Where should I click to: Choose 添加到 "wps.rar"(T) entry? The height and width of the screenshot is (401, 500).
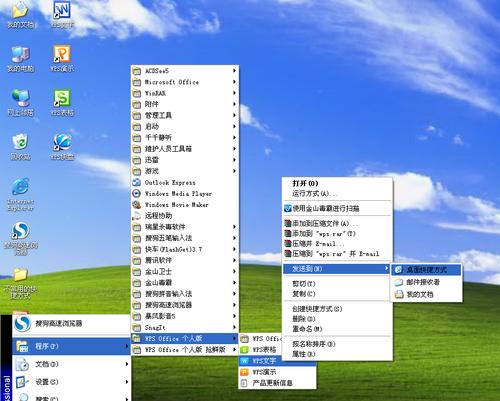pos(337,233)
